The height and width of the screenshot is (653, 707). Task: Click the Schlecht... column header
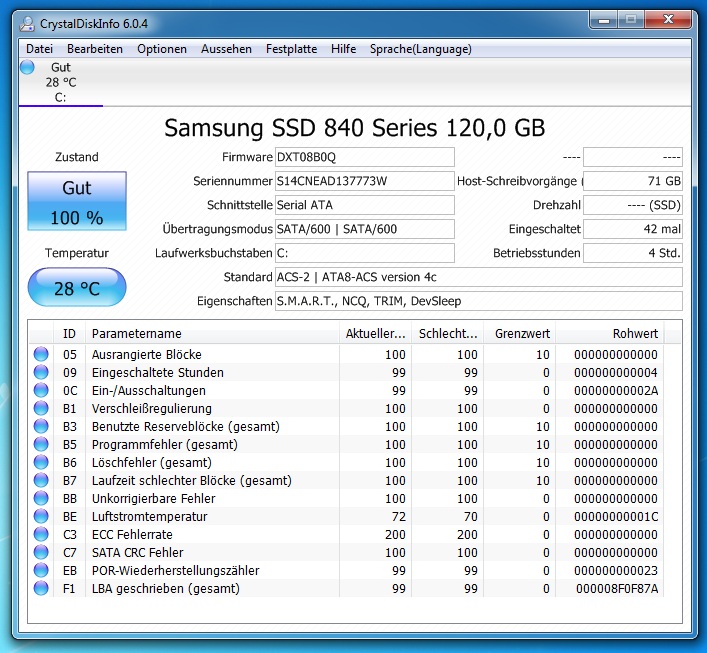(447, 334)
